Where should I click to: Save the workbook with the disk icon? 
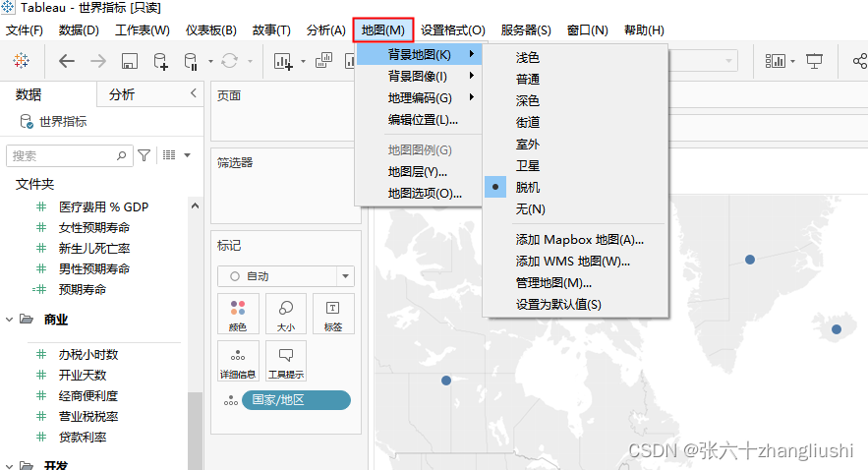point(130,61)
